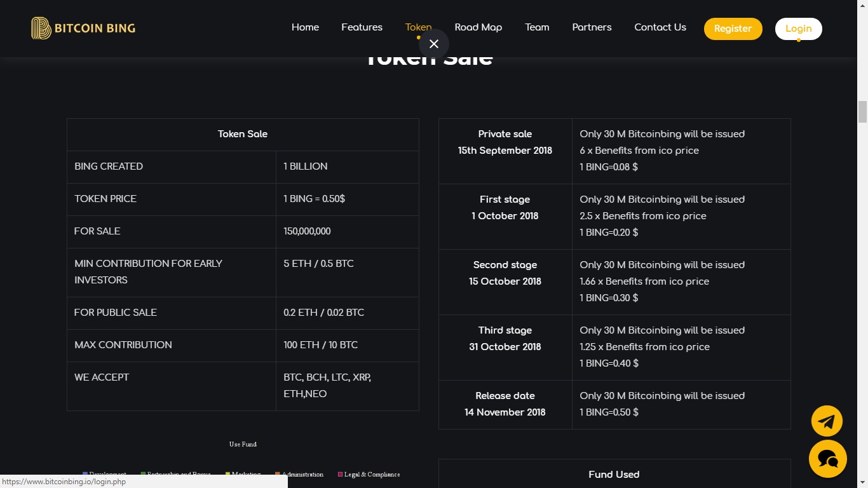Select the "1 BING=0.30 $" price text
Image resolution: width=868 pixels, height=488 pixels.
609,298
